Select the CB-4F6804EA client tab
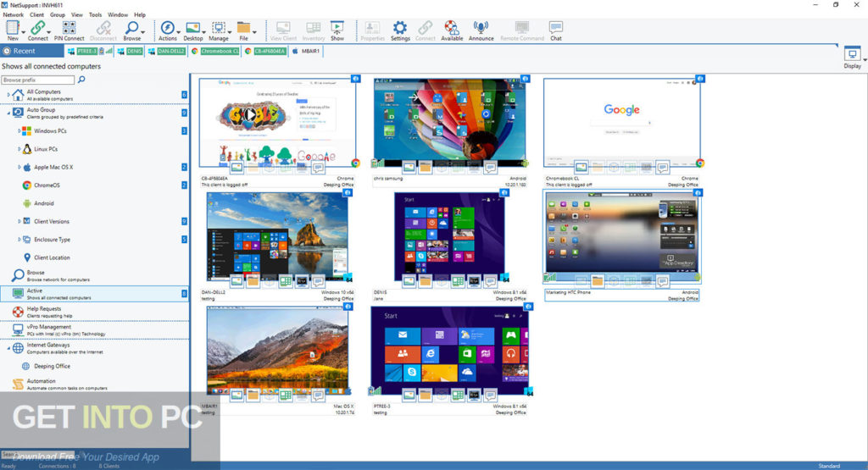 tap(265, 51)
